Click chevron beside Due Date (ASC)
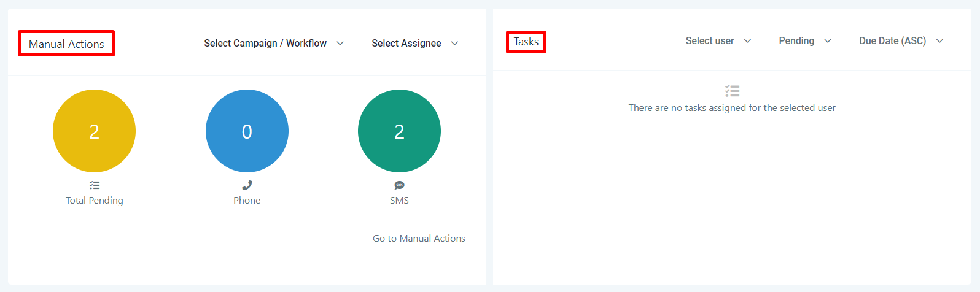Viewport: 980px width, 292px height. tap(939, 41)
